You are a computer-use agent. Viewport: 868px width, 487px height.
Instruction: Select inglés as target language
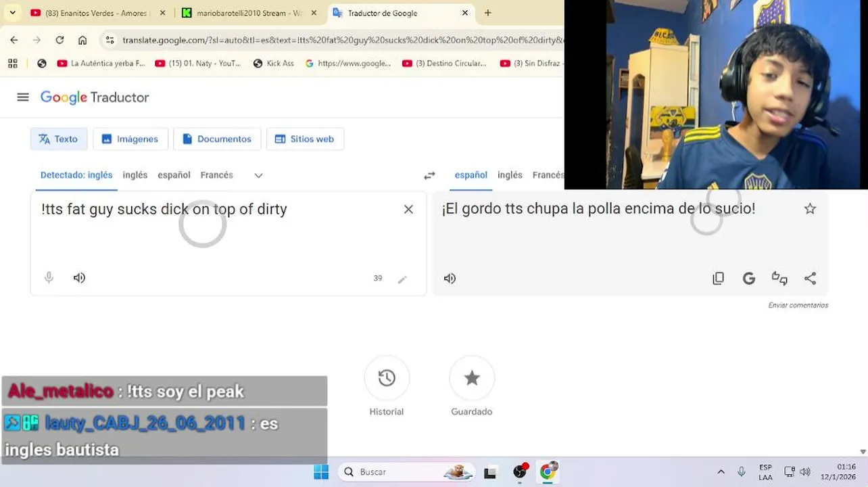coord(510,175)
